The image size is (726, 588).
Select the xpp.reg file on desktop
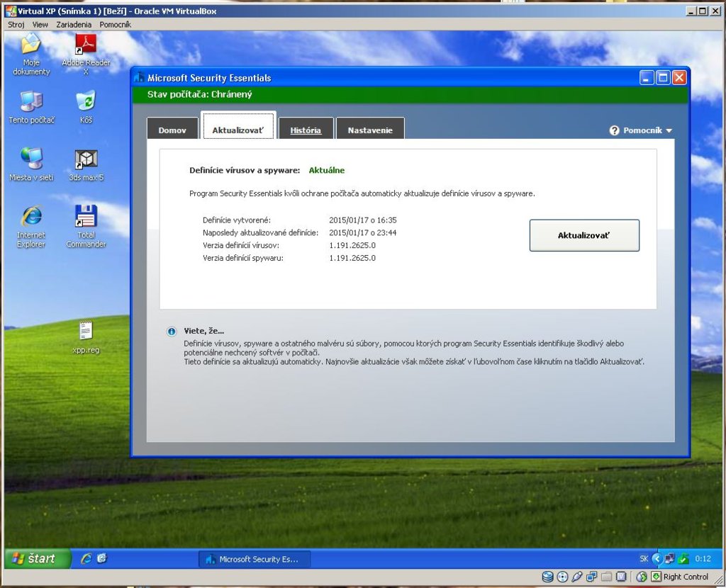pos(86,338)
